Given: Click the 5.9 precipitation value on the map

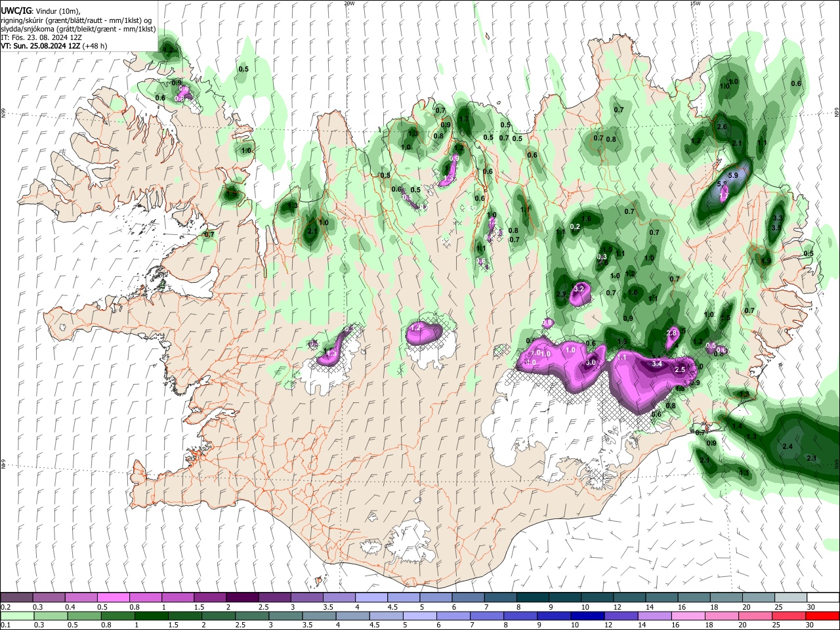Looking at the screenshot, I should click(733, 176).
